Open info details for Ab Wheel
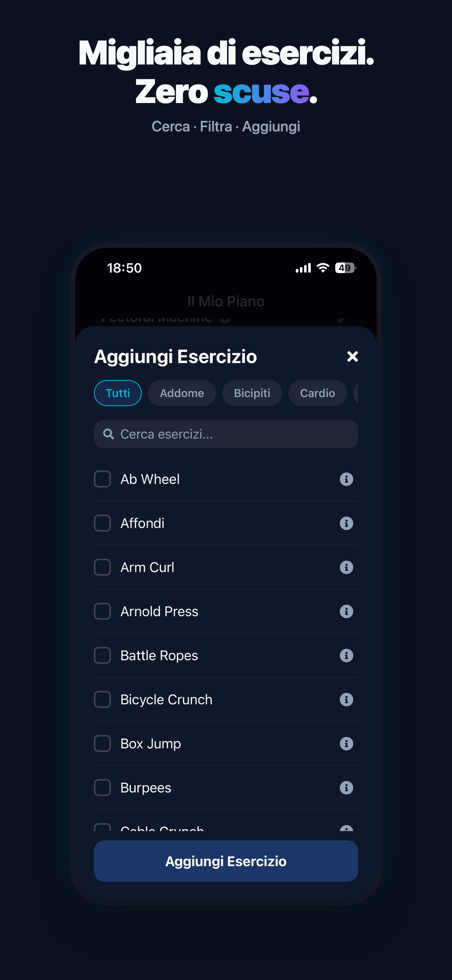 click(346, 479)
